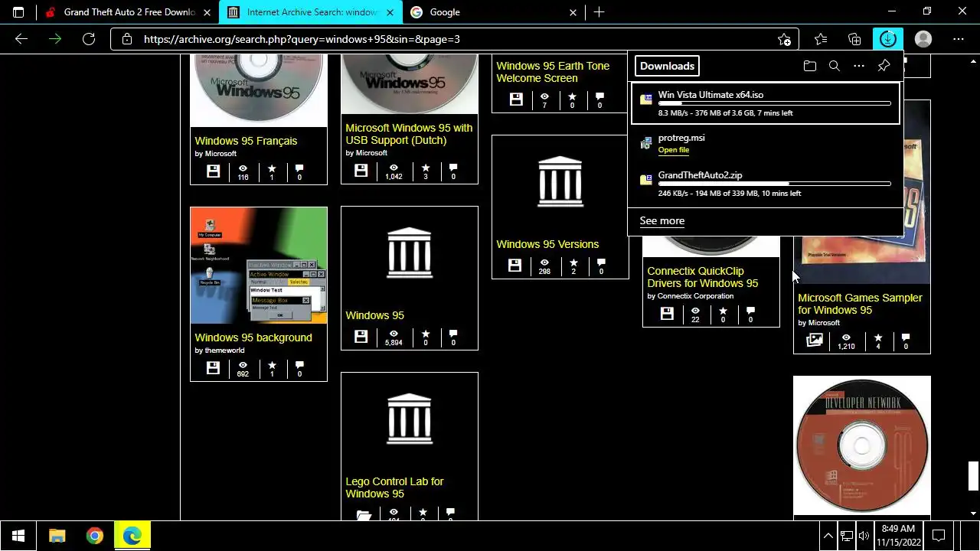Open Connectix QuickClip Drivers for Windows 95
Viewport: 980px width, 551px height.
[703, 277]
